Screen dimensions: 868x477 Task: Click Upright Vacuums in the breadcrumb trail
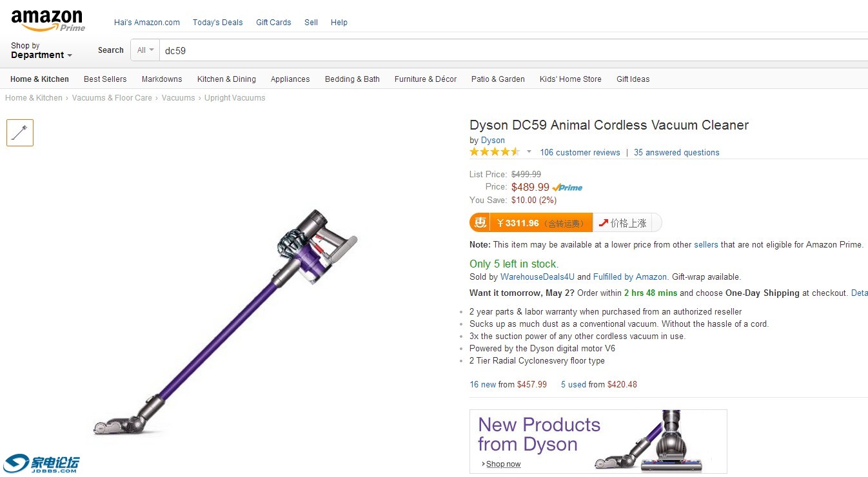pos(235,97)
